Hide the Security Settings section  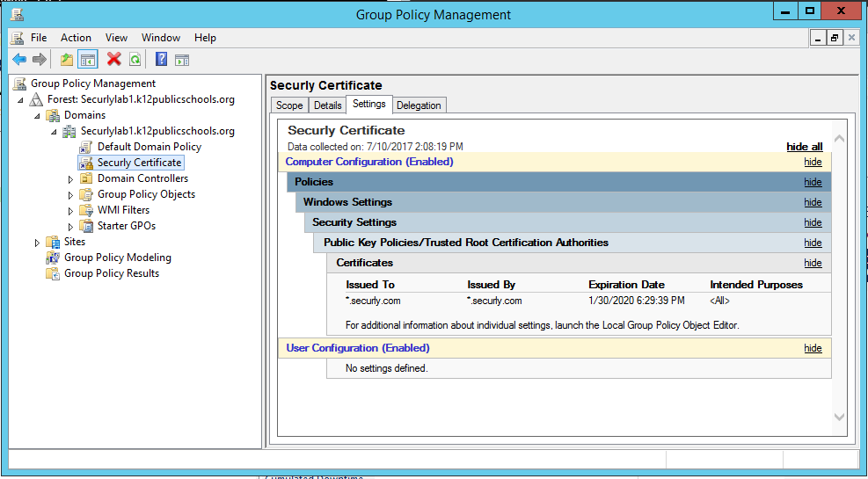pyautogui.click(x=813, y=222)
